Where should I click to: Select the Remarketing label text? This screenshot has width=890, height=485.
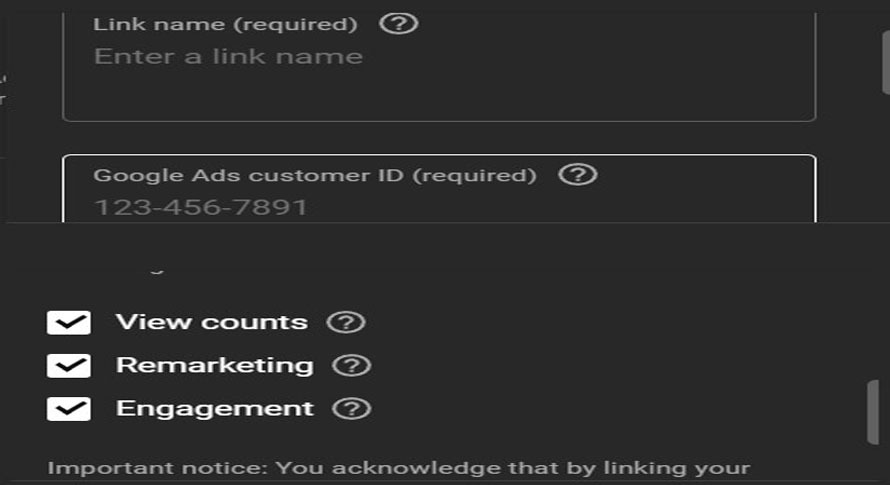point(214,365)
